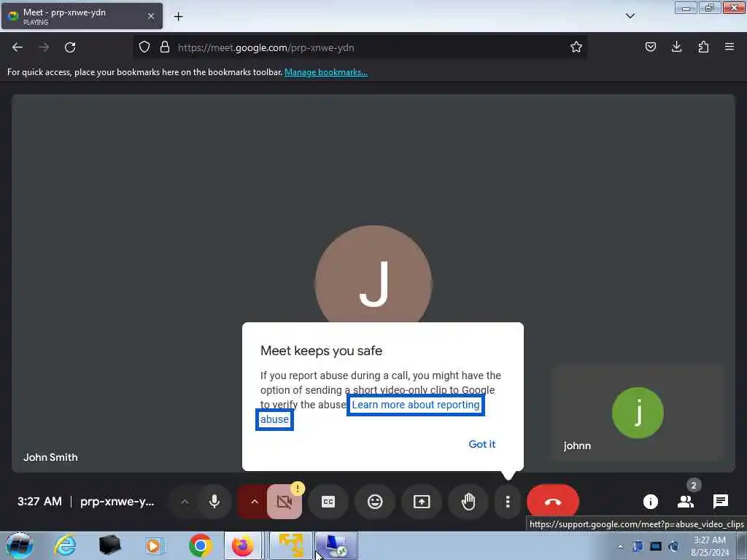Open Save to Pocket icon

click(x=650, y=47)
